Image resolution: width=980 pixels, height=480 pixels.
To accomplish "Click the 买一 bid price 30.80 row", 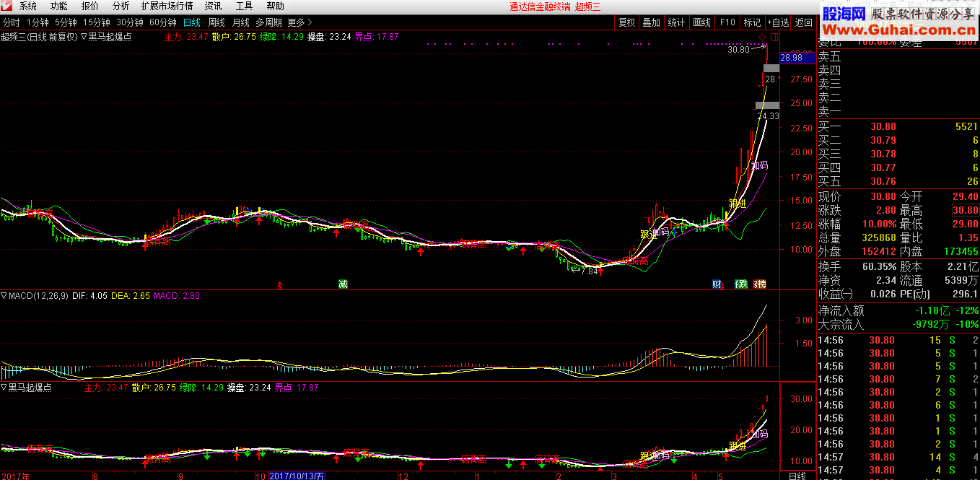I will coord(898,127).
